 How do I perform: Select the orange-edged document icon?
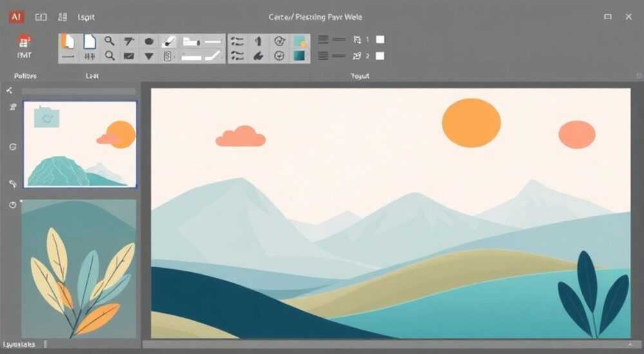coord(68,41)
